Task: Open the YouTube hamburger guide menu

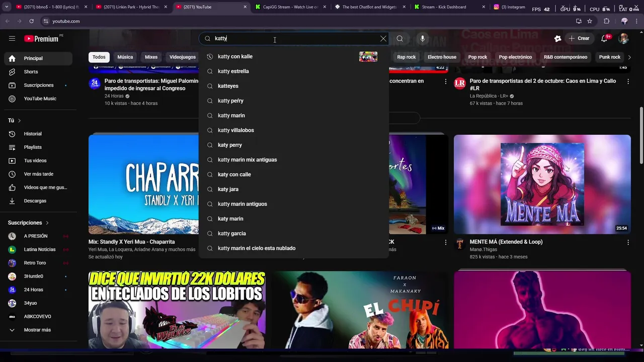Action: click(12, 38)
